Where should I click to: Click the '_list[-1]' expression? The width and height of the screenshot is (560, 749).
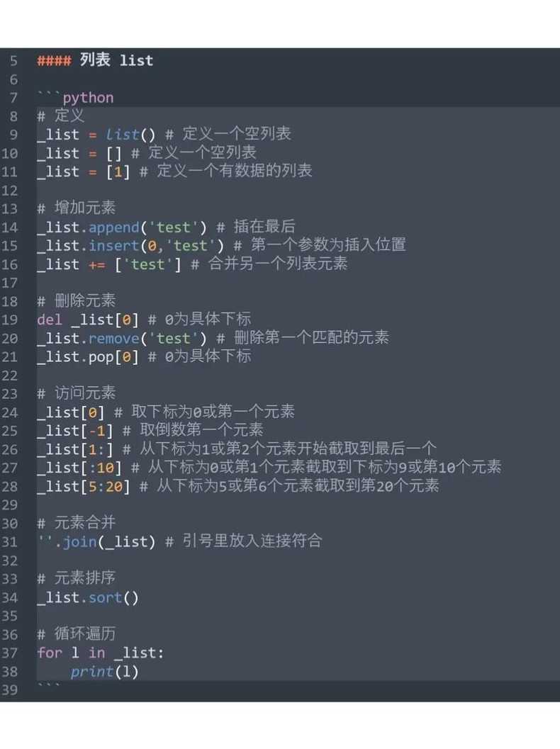tap(75, 430)
